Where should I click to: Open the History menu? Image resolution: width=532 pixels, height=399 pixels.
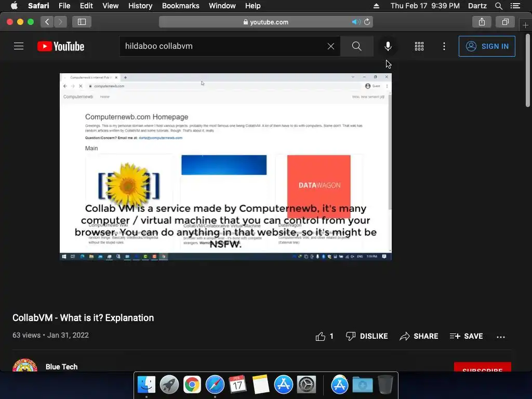[x=140, y=6]
